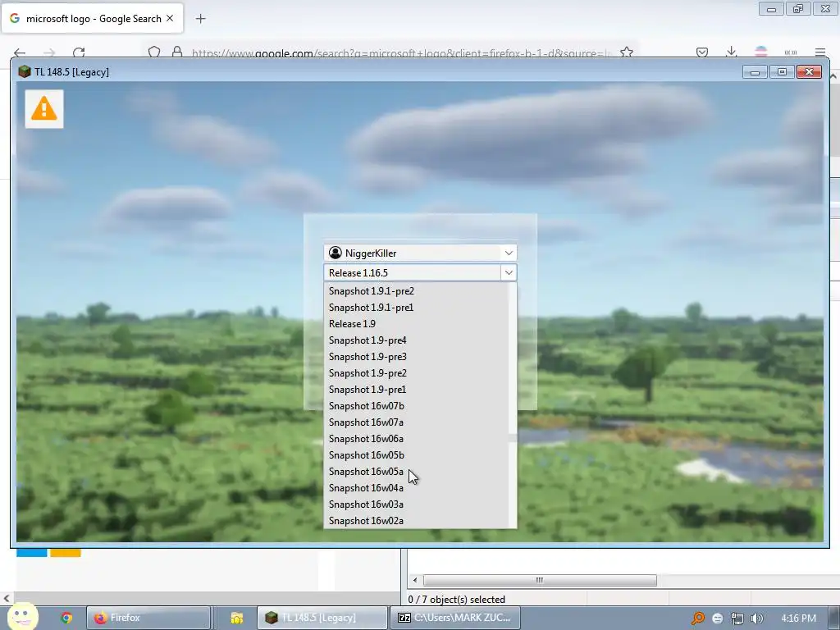Image resolution: width=840 pixels, height=630 pixels.
Task: Click the orange magnifier tray icon
Action: [697, 619]
